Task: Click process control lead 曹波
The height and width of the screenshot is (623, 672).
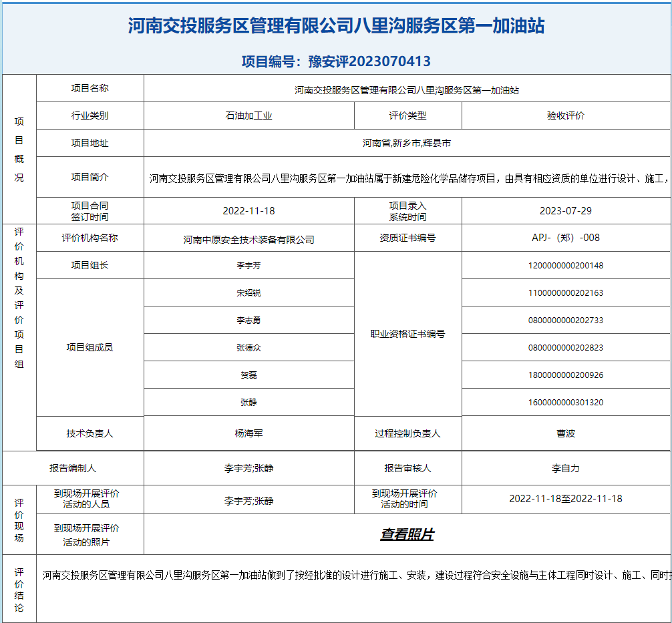Action: tap(566, 433)
